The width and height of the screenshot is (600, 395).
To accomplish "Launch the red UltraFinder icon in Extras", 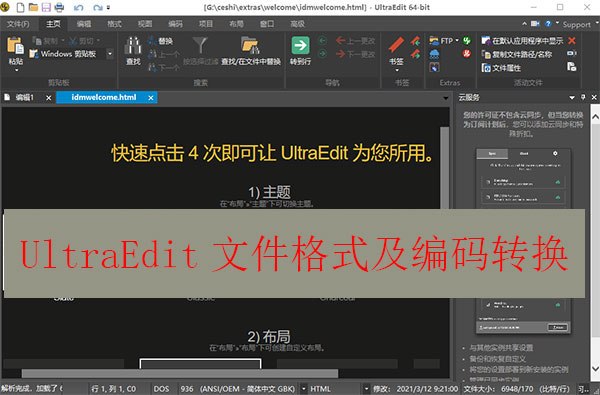I will pyautogui.click(x=467, y=54).
